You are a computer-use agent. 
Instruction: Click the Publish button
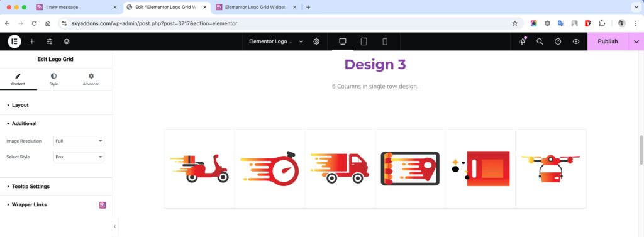point(608,41)
